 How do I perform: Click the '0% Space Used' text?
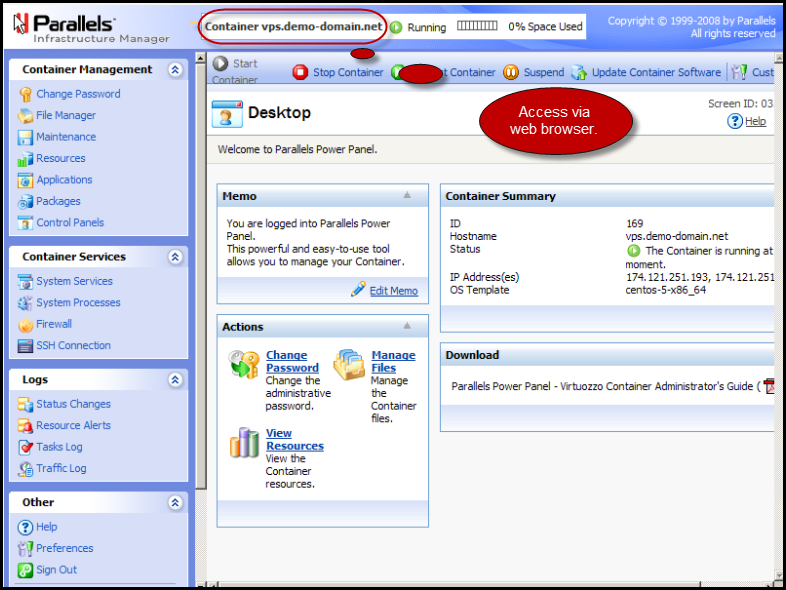pos(545,27)
